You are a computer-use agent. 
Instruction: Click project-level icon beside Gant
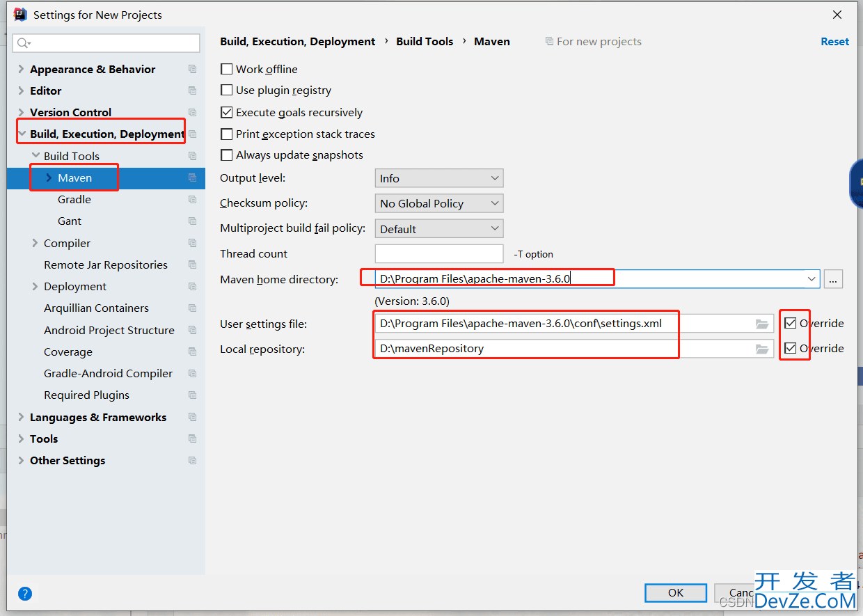point(193,221)
